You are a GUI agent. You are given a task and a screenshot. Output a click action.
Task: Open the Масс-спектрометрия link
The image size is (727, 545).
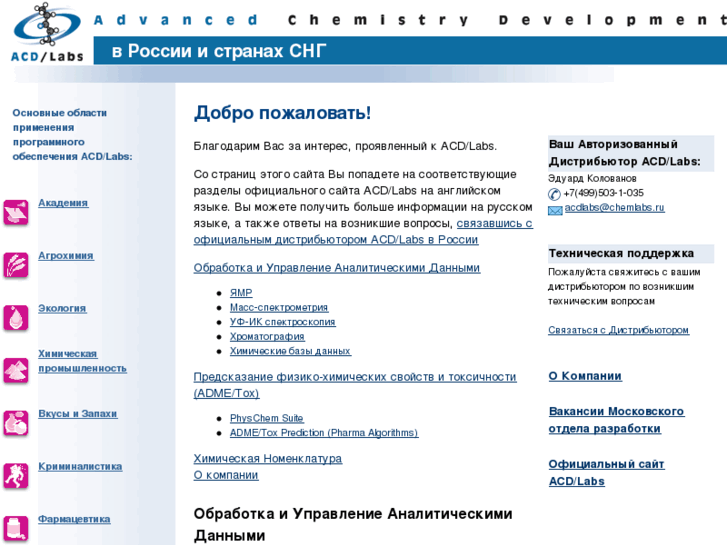pyautogui.click(x=279, y=308)
